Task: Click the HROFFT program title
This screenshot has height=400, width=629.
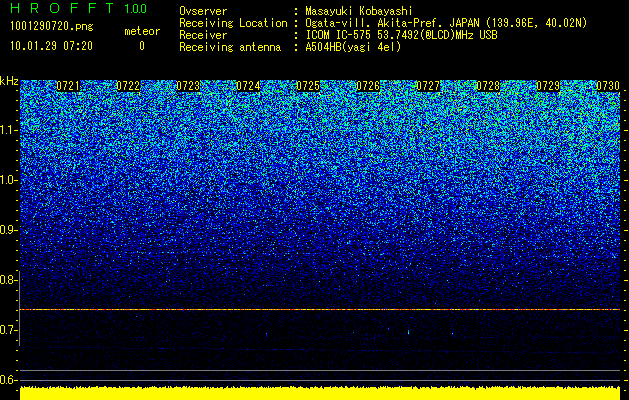Action: (x=62, y=8)
